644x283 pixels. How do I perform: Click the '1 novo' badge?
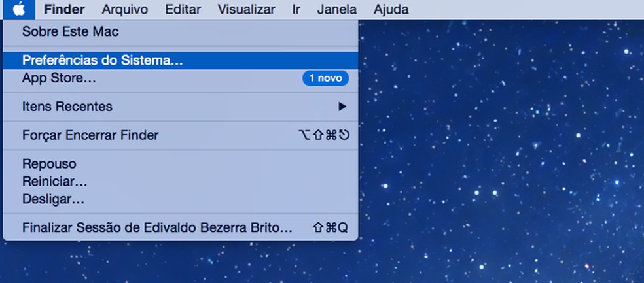tap(325, 78)
